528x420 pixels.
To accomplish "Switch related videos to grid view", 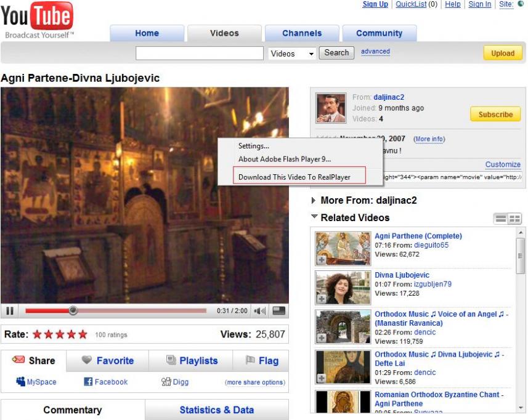I will (x=514, y=219).
